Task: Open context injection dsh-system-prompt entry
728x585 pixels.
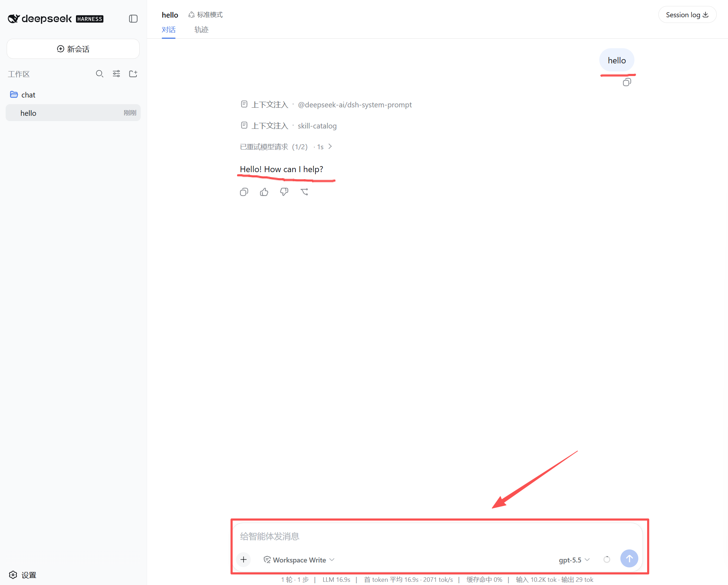Action: [326, 105]
